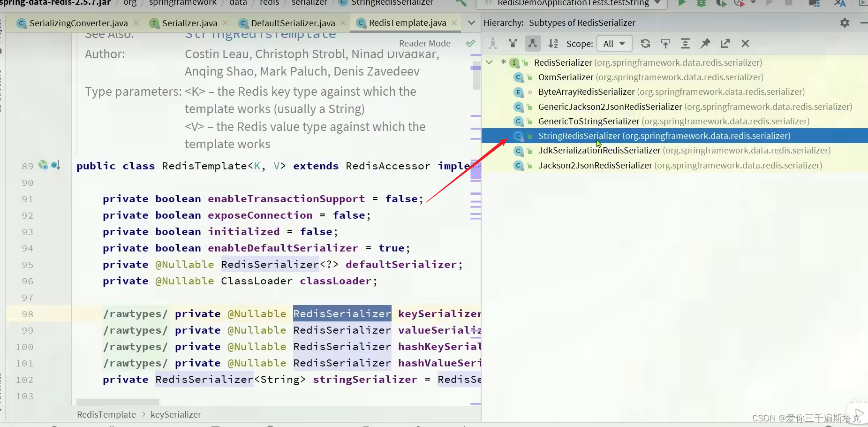Run testString with coverage

tap(722, 3)
